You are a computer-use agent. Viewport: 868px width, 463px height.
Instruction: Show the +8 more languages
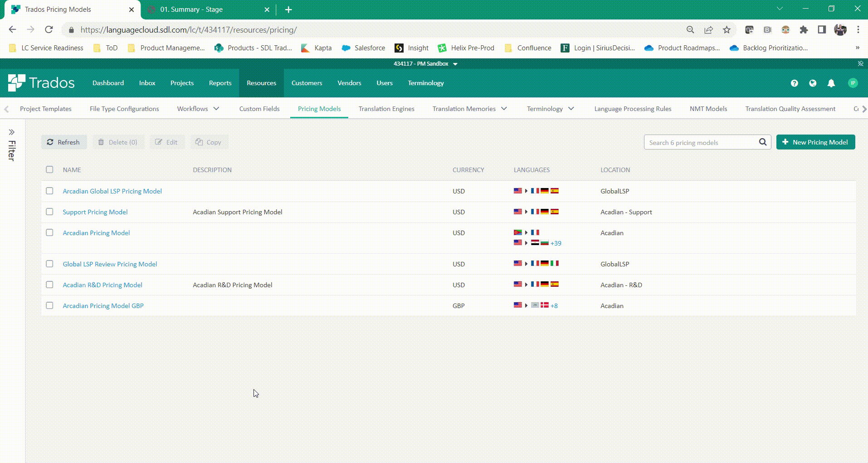click(554, 306)
